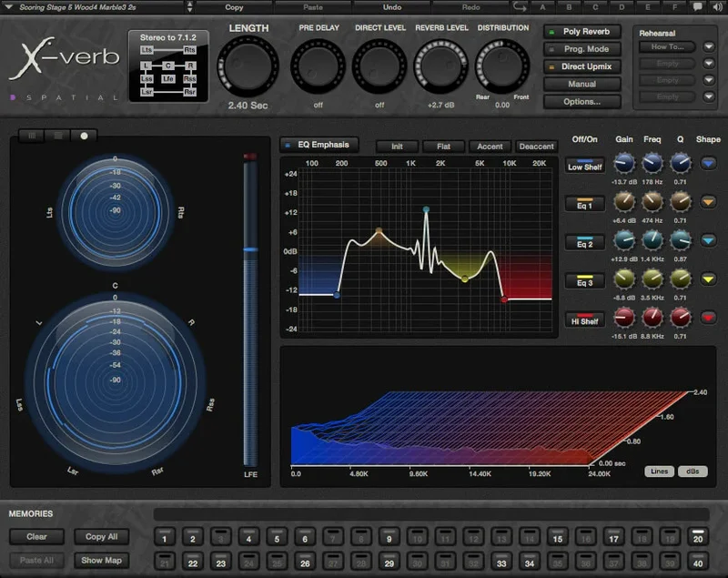The height and width of the screenshot is (578, 728).
Task: Click the speaker icon in top bar
Action: 718,7
